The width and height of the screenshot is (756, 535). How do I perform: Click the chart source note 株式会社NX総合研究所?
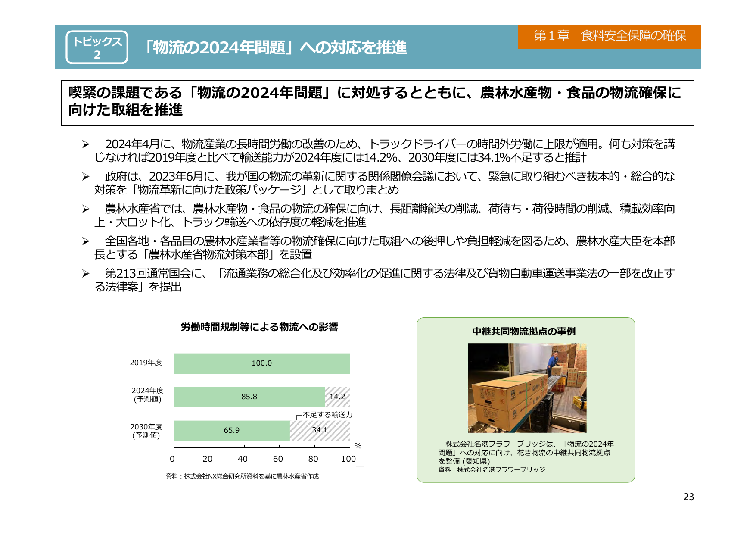[242, 476]
